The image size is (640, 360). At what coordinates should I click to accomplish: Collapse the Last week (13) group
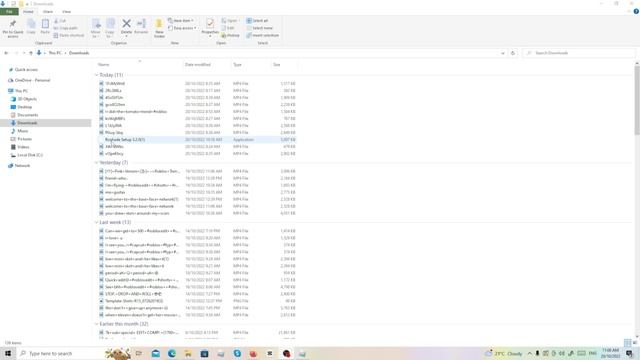[x=96, y=222]
